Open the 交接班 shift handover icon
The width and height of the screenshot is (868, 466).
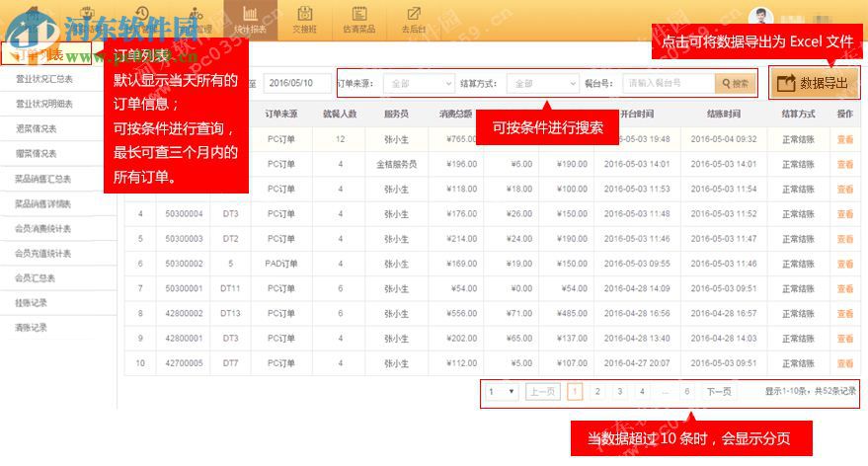304,20
